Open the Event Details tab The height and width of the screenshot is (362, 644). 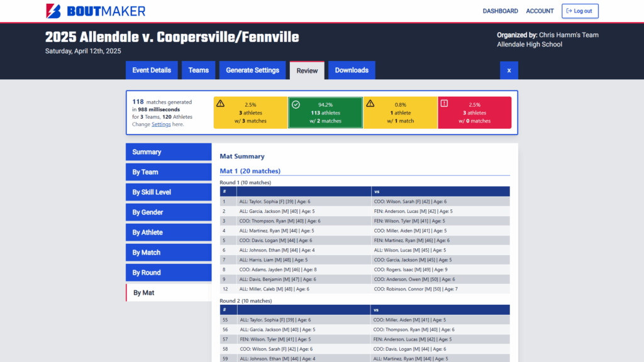pos(152,70)
